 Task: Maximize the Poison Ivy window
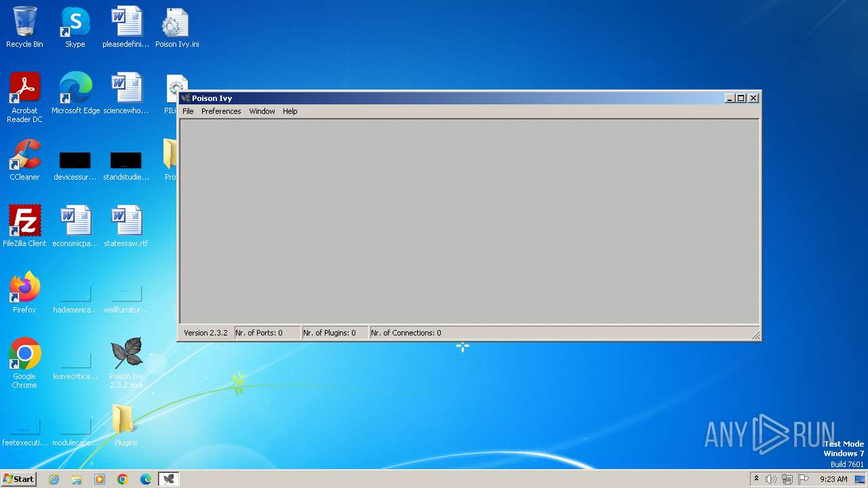point(741,98)
